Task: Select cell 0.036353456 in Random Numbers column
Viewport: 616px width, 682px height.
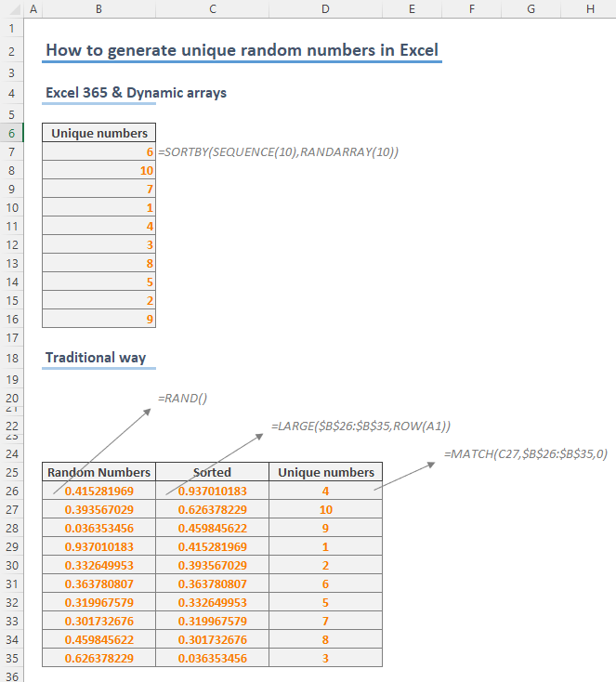Action: pos(99,528)
